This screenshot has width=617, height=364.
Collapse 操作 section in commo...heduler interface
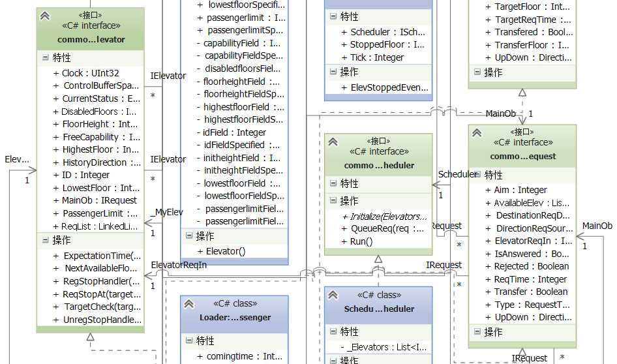pyautogui.click(x=333, y=200)
